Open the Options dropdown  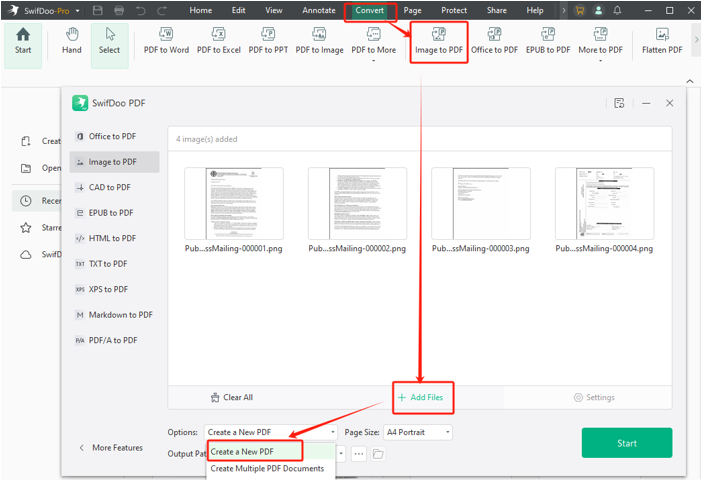pos(271,432)
